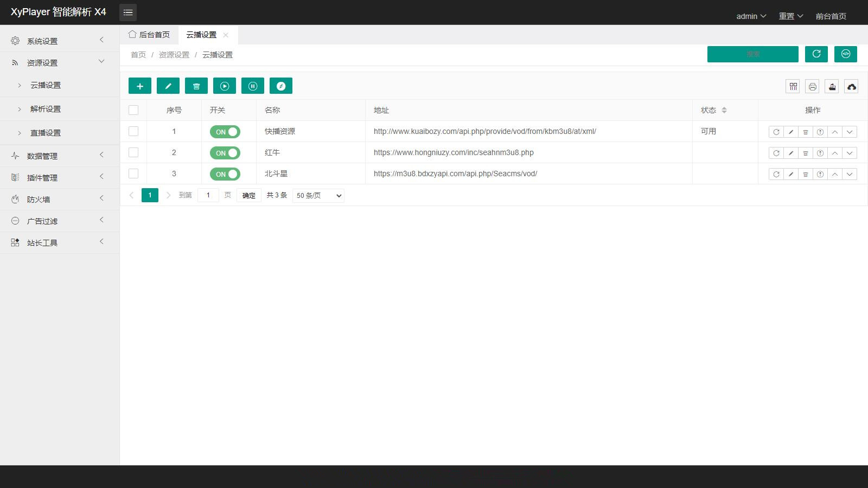Switch to the 后台首页 tab
This screenshot has height=488, width=868.
coord(149,34)
